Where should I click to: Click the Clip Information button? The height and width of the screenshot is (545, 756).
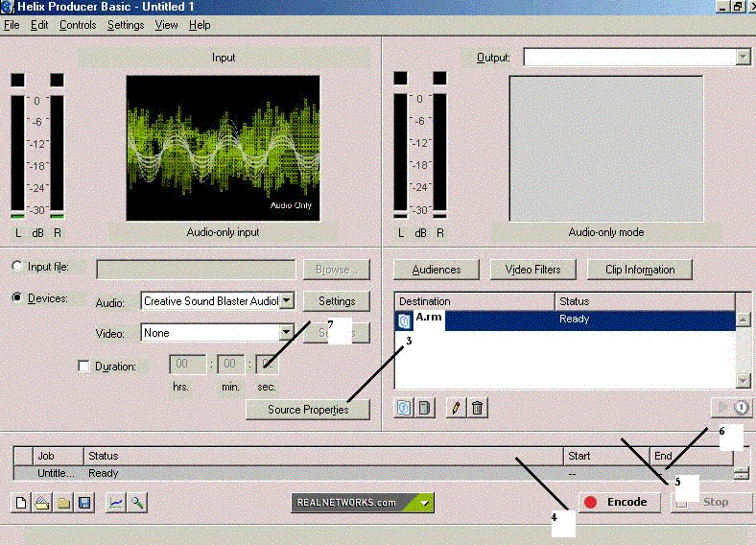[640, 270]
